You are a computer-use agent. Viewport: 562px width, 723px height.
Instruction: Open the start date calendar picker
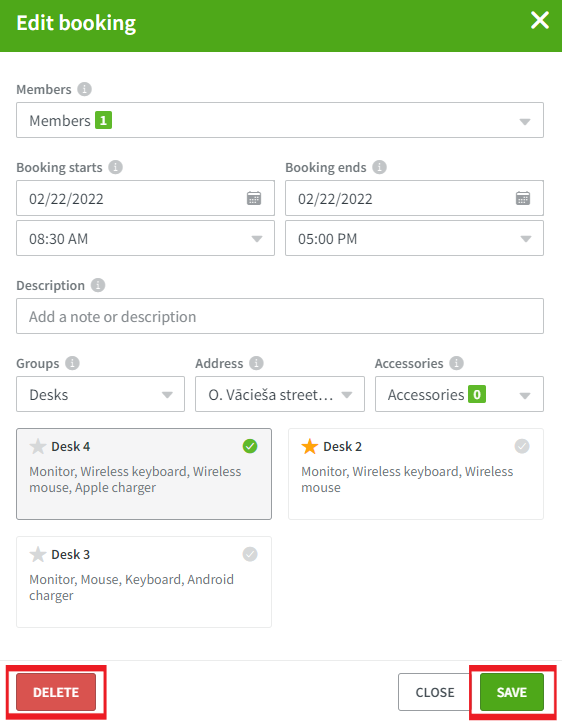pyautogui.click(x=254, y=198)
